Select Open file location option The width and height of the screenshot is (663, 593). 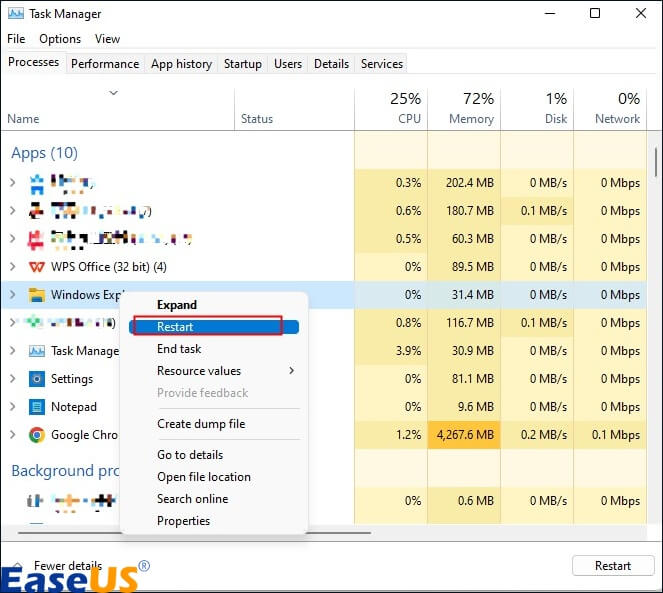(x=204, y=477)
